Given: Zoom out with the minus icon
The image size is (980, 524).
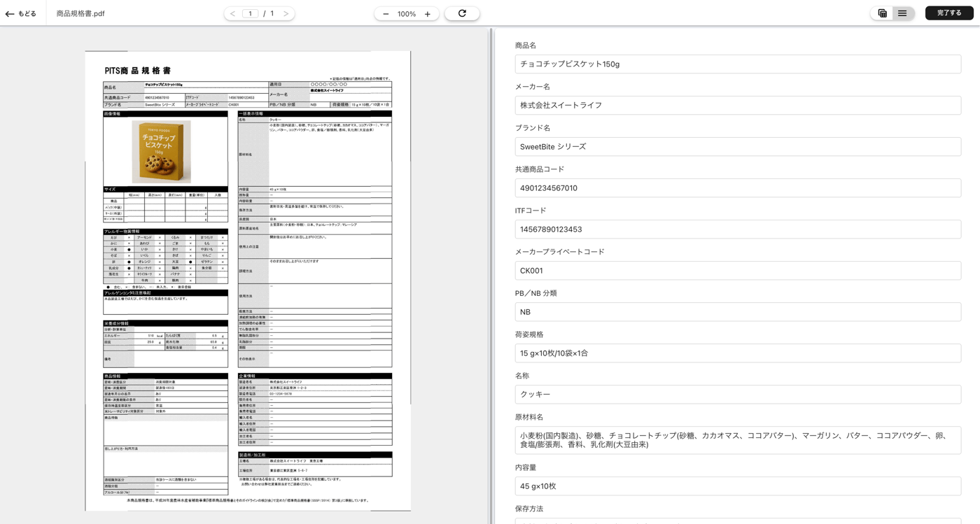Looking at the screenshot, I should click(386, 14).
